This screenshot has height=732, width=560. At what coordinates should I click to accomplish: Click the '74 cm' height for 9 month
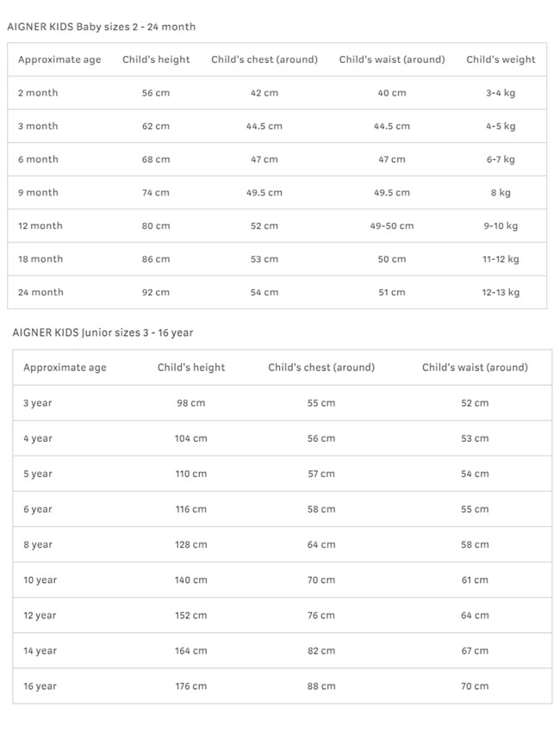(156, 193)
